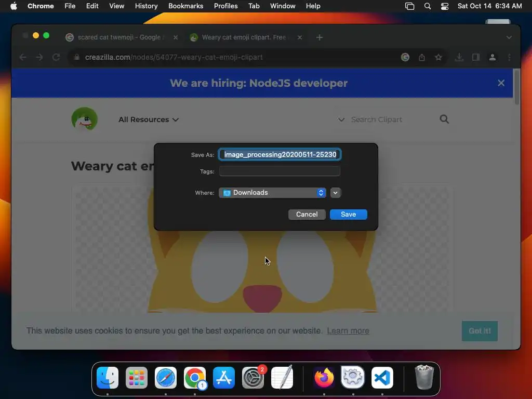The height and width of the screenshot is (399, 532).
Task: Share this page via share icon
Action: coord(422,57)
